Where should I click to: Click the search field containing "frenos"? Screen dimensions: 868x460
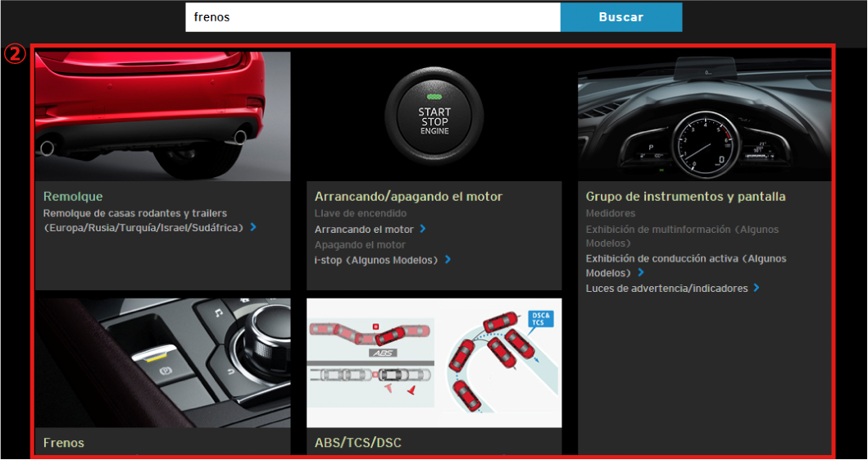pos(372,17)
